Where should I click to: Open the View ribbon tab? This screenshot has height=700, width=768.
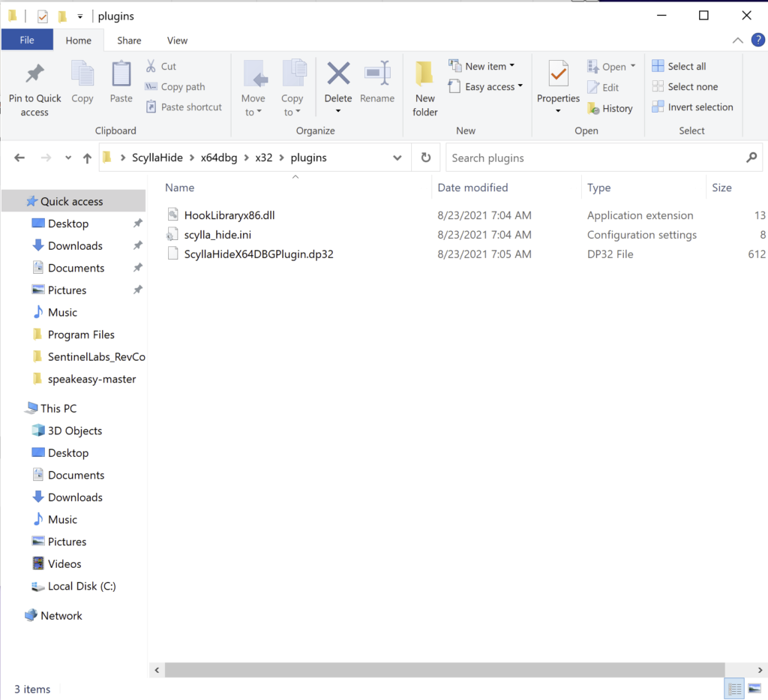coord(177,41)
